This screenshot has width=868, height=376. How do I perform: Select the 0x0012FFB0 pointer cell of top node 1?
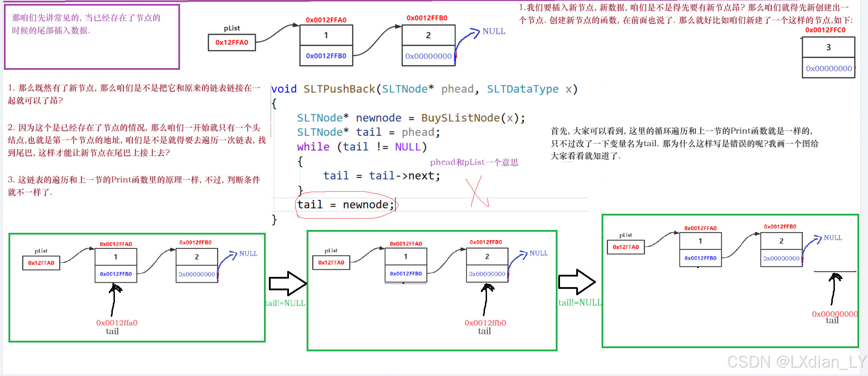point(326,56)
